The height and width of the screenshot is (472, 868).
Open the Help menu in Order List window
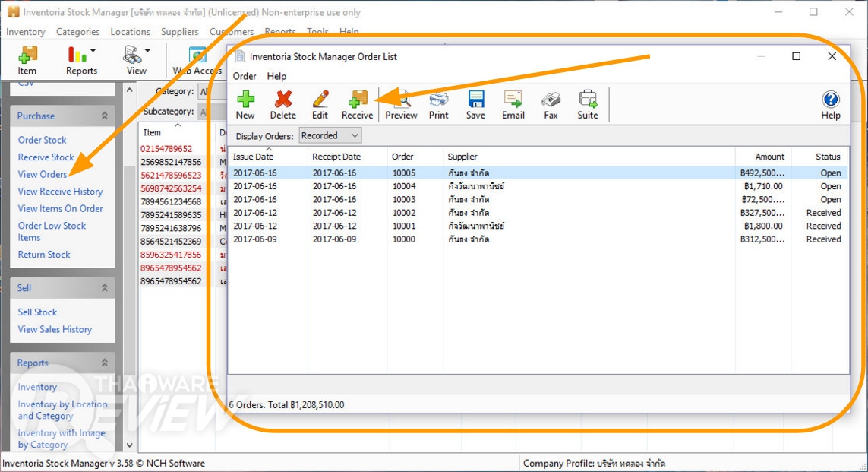point(276,76)
